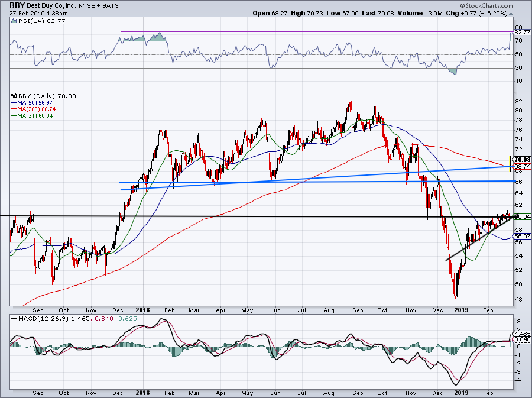The width and height of the screenshot is (532, 398).
Task: Select the black horizontal line near 60
Action: (x=258, y=216)
